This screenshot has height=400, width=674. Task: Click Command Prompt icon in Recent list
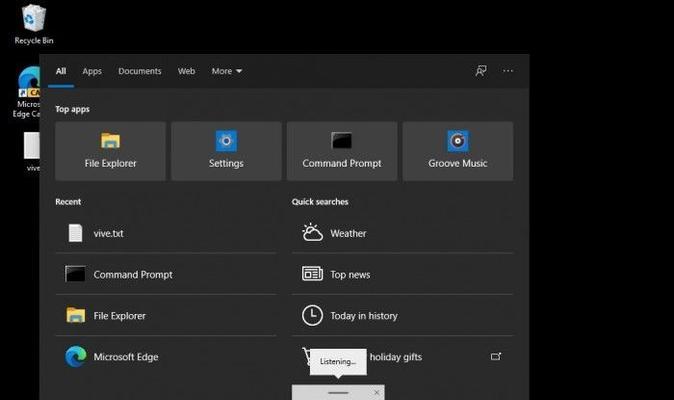coord(75,274)
